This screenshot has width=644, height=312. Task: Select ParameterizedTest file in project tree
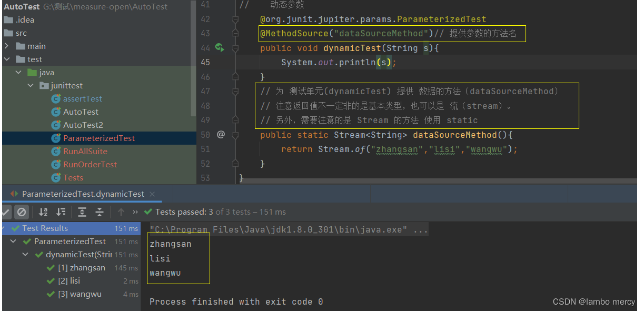click(99, 138)
